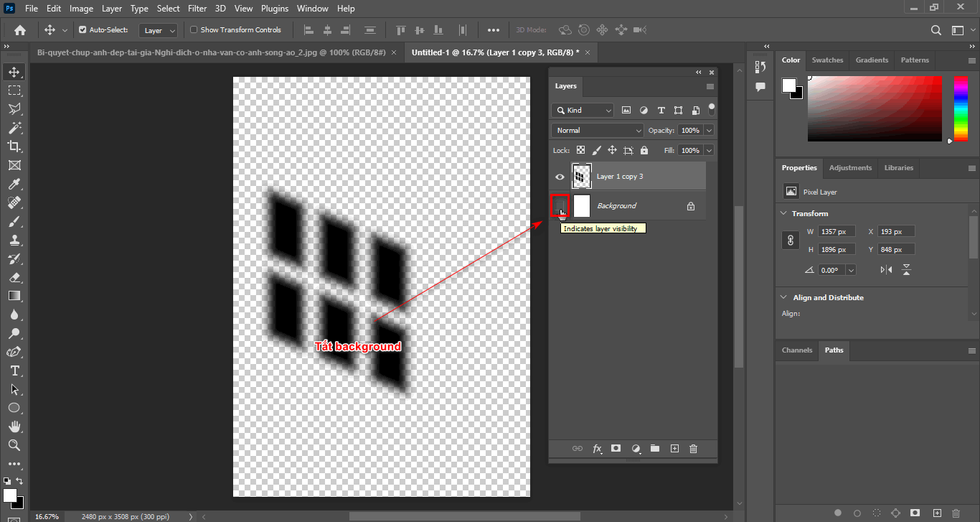Collapse the Transform section
The width and height of the screenshot is (980, 522).
(x=783, y=213)
